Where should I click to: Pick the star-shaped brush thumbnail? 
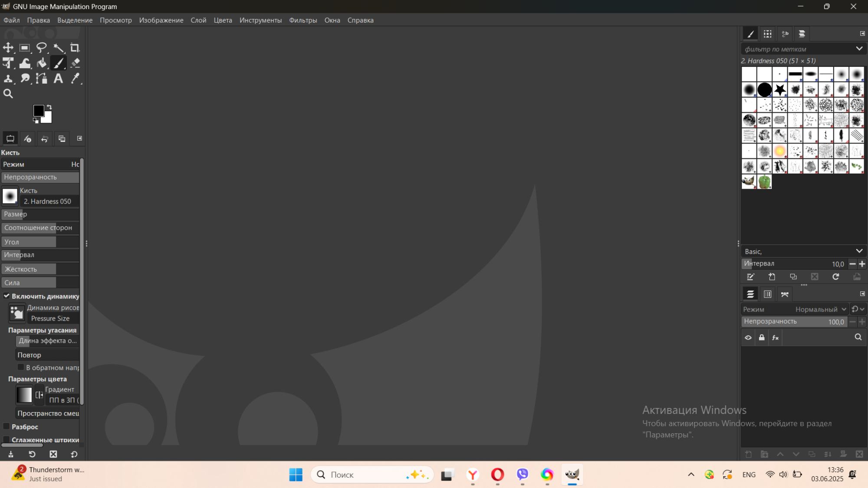(x=780, y=90)
